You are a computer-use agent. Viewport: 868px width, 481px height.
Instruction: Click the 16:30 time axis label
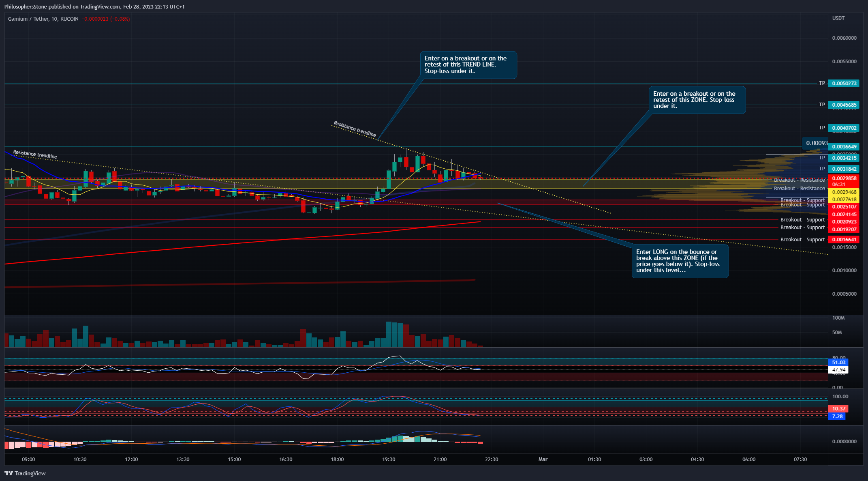[x=286, y=460]
